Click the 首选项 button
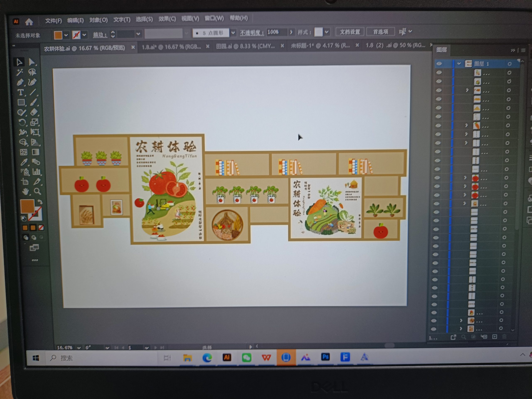Image resolution: width=532 pixels, height=399 pixels. [380, 32]
